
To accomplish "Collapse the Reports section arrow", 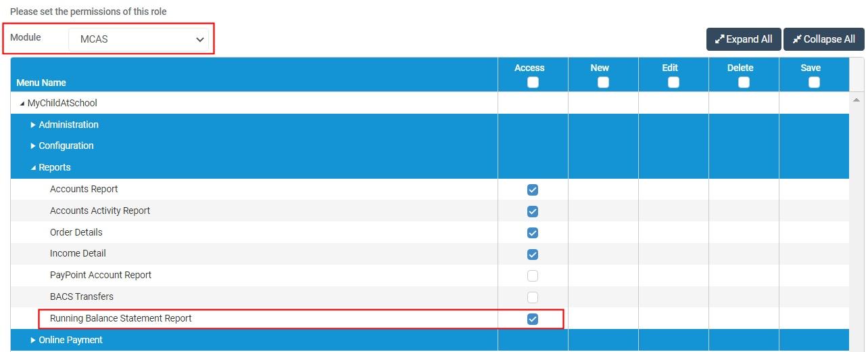I will click(33, 167).
